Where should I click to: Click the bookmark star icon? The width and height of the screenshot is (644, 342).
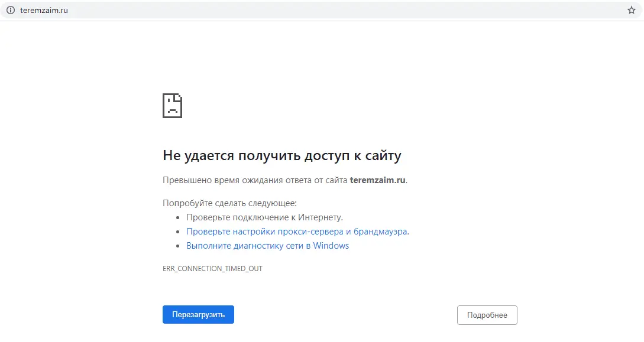(x=630, y=10)
